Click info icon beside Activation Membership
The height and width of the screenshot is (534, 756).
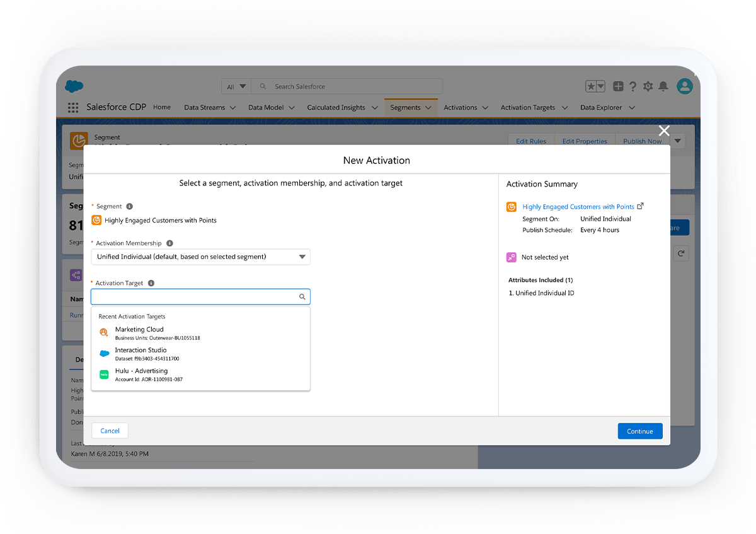[x=169, y=243]
